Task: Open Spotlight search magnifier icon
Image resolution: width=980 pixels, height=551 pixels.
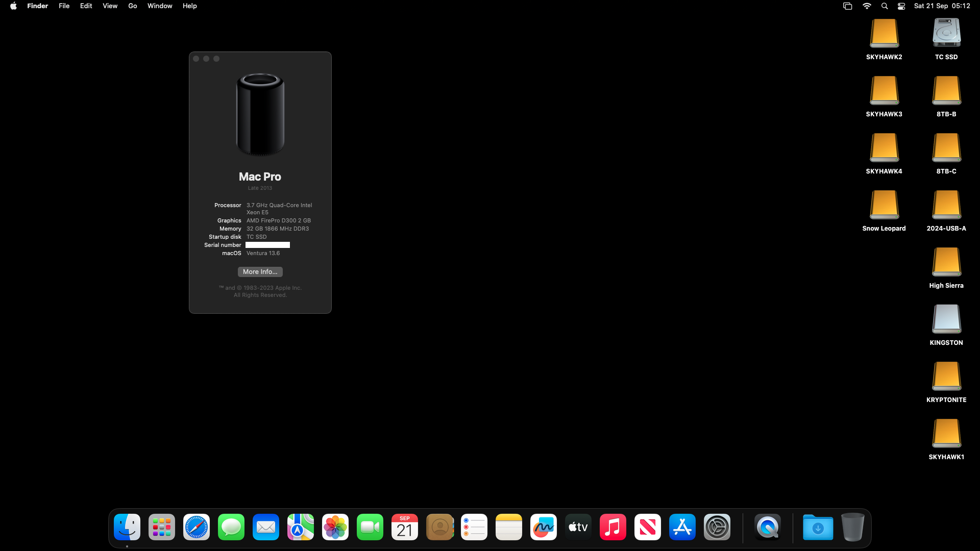Action: pos(885,6)
